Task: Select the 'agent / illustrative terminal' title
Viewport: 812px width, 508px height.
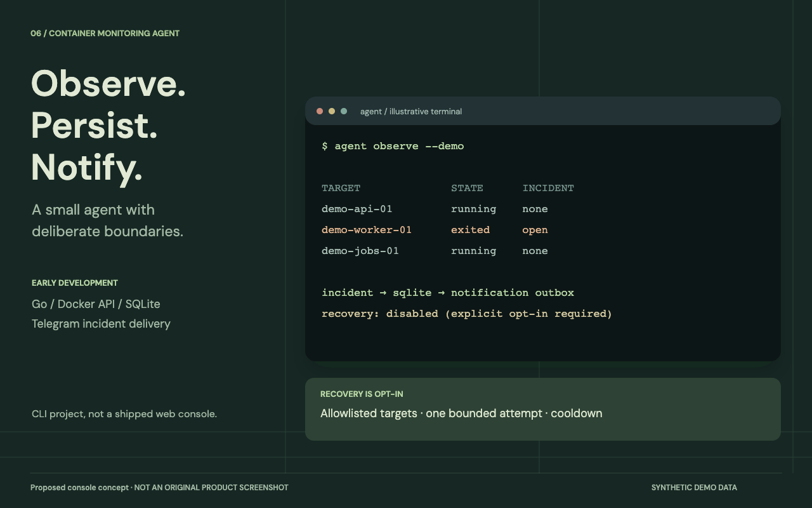Action: pyautogui.click(x=411, y=112)
